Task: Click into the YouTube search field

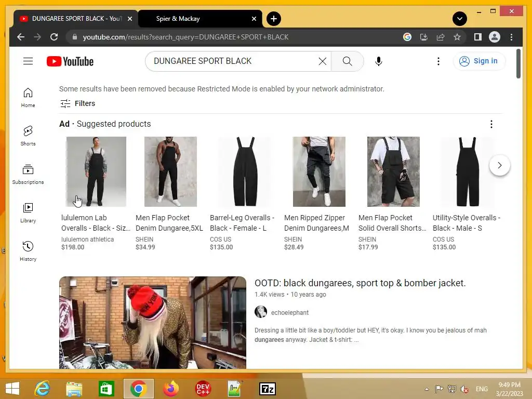Action: (x=234, y=61)
